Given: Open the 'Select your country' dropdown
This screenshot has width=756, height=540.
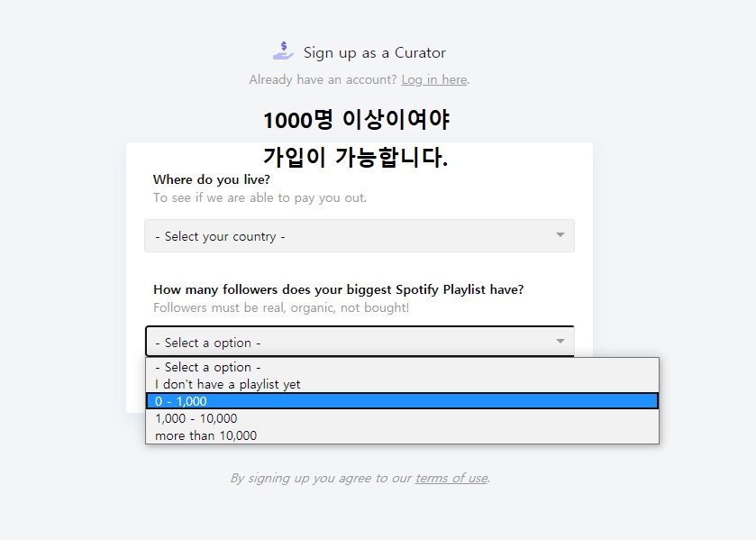Looking at the screenshot, I should [360, 236].
